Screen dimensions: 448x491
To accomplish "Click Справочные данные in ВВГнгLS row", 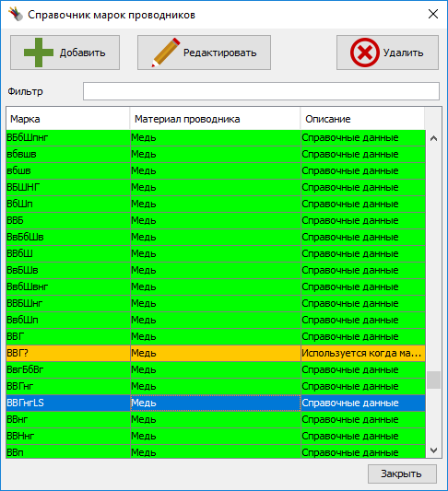I will coord(363,403).
